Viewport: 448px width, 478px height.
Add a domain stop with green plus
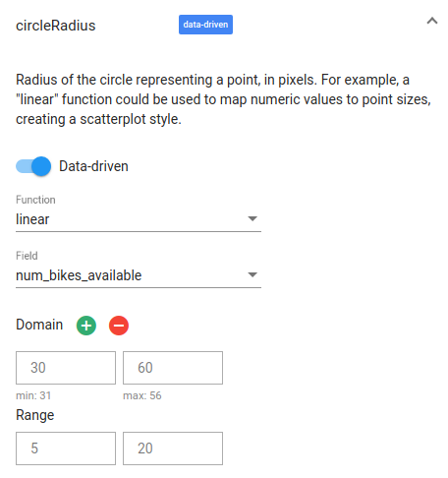click(x=86, y=326)
